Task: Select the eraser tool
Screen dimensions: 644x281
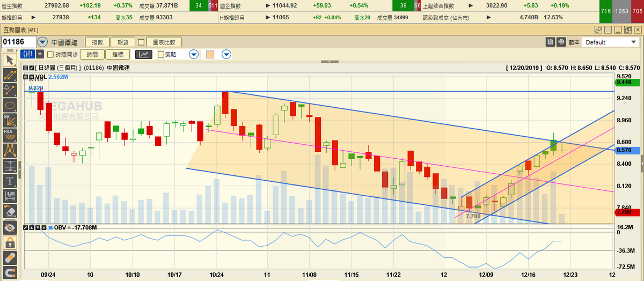Action: pyautogui.click(x=9, y=211)
